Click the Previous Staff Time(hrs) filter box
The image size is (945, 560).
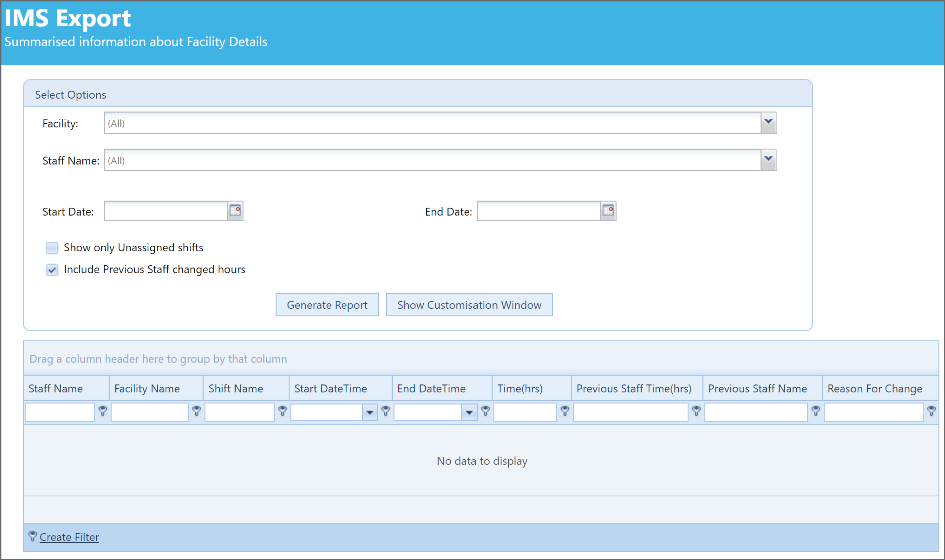630,412
